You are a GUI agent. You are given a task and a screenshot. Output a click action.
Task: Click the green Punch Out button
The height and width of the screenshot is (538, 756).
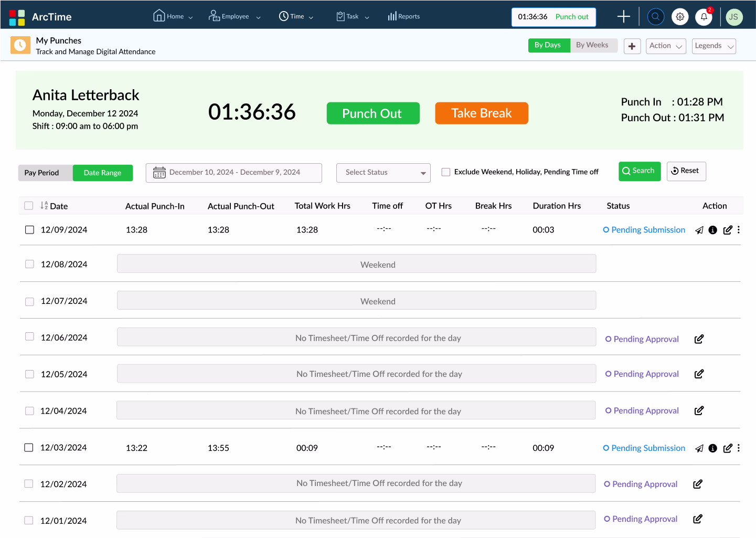click(x=373, y=113)
